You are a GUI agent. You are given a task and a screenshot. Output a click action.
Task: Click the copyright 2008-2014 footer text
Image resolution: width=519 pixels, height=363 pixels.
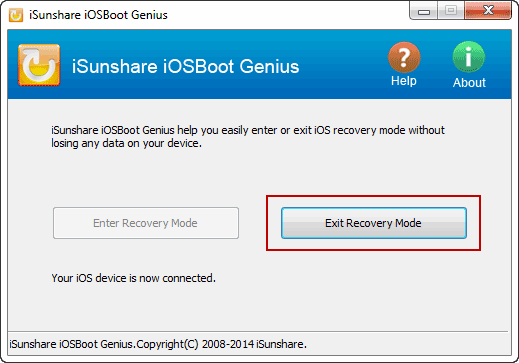158,344
